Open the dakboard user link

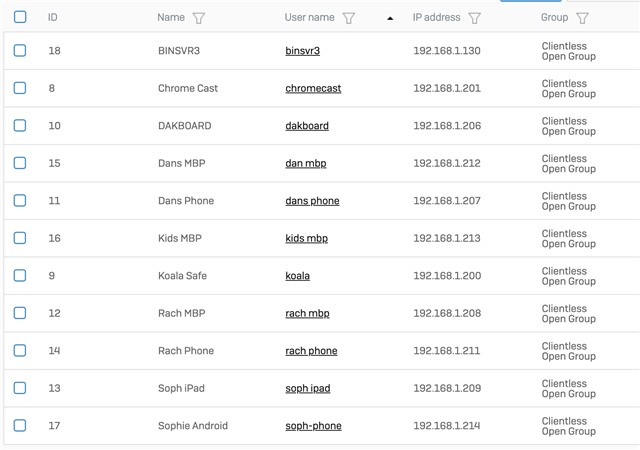[306, 126]
